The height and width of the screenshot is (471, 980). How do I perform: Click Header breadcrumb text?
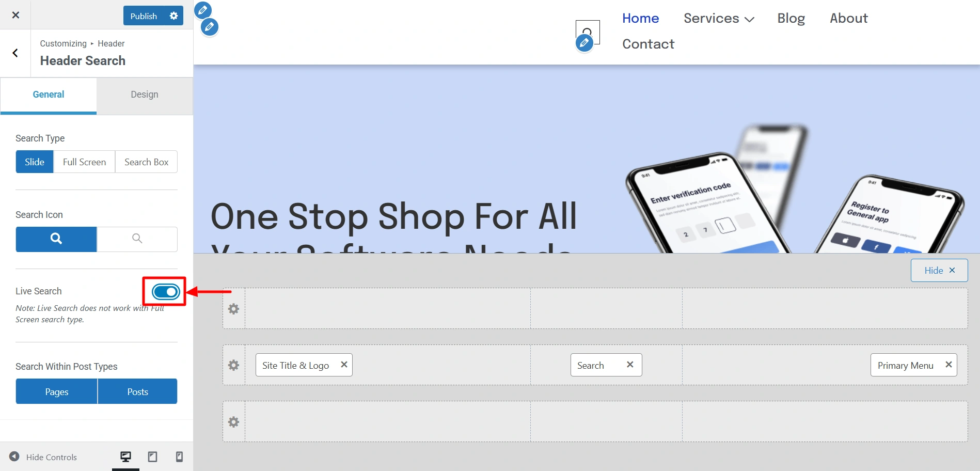pyautogui.click(x=111, y=44)
